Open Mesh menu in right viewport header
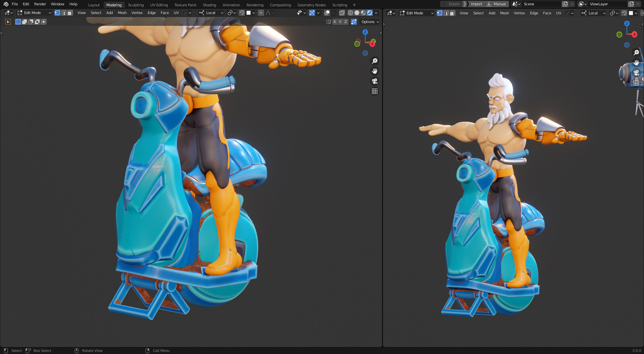This screenshot has height=354, width=644. 504,13
